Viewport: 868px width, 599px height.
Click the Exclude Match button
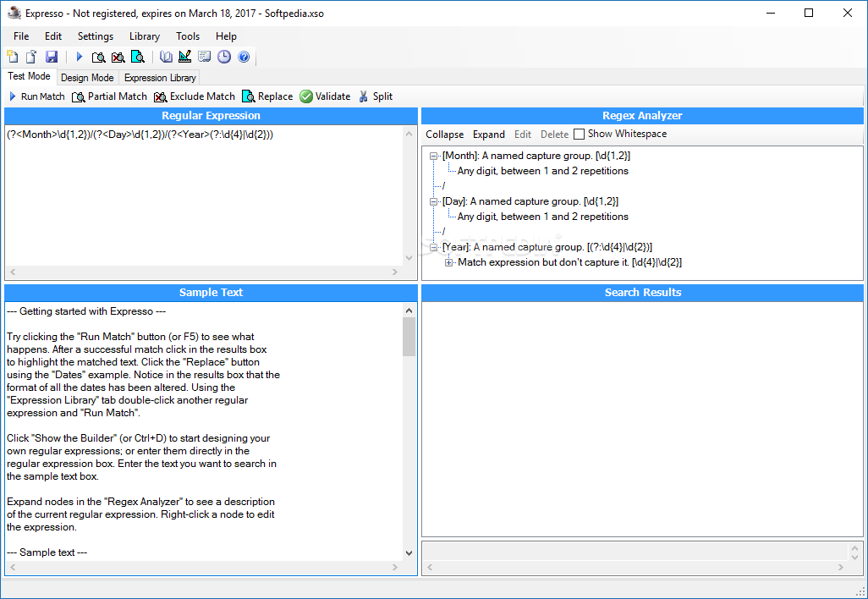pos(195,96)
